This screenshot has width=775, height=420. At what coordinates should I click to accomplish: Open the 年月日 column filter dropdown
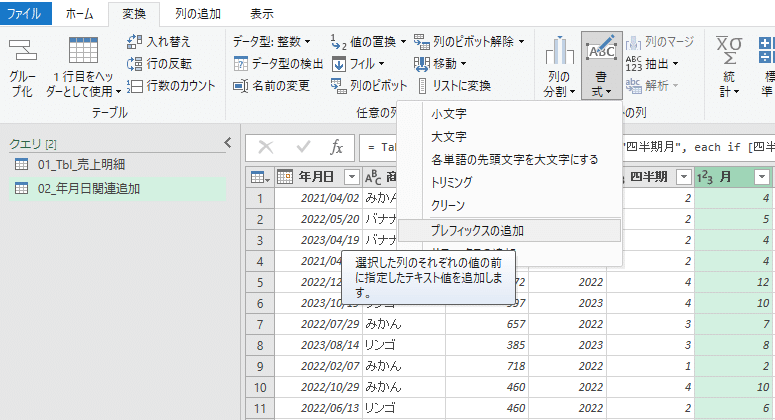click(x=352, y=177)
